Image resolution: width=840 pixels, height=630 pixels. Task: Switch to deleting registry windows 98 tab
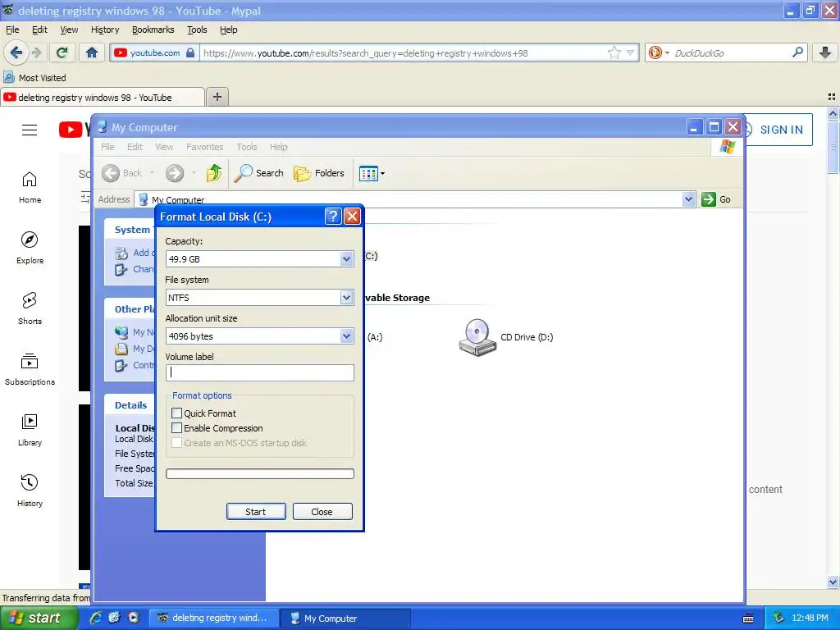click(103, 97)
